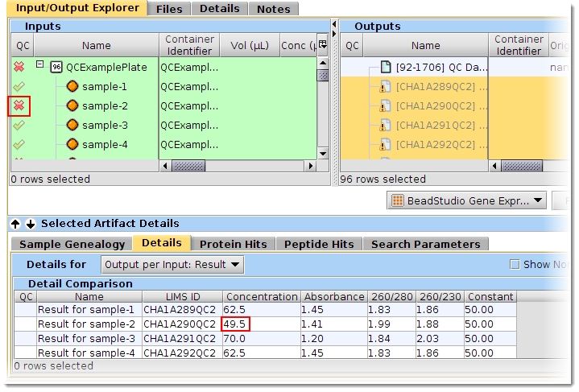The width and height of the screenshot is (579, 392).
Task: Click the warning file icon for CHA1A291QC2
Action: pyautogui.click(x=385, y=125)
